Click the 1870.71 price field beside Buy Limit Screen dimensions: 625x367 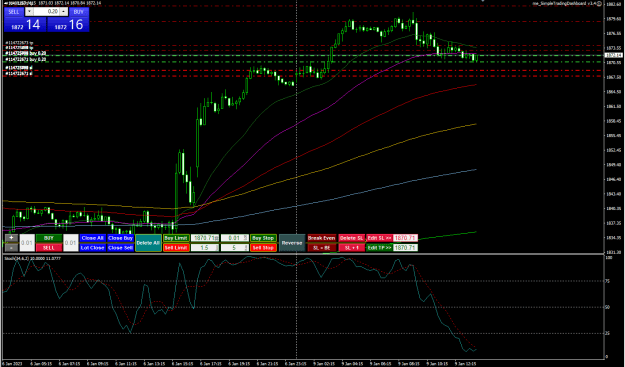[x=205, y=238]
